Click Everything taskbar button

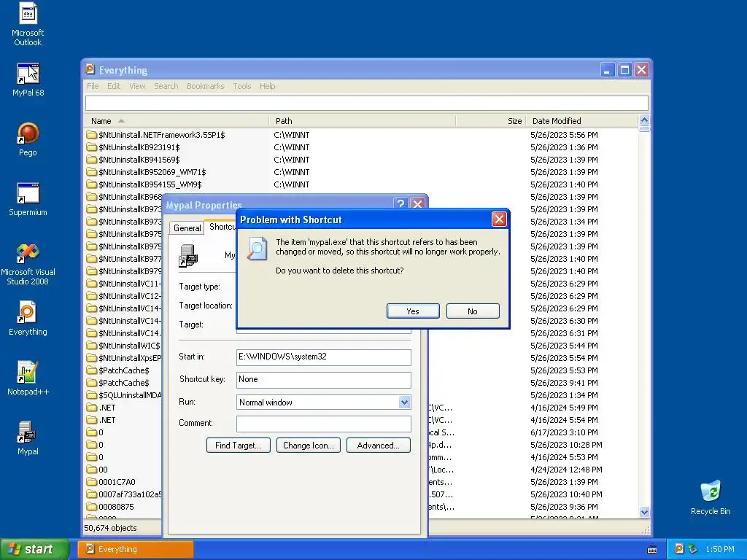(136, 549)
